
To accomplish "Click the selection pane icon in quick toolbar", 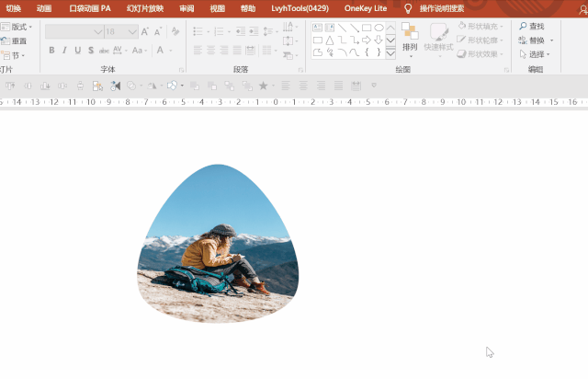I will coord(97,86).
